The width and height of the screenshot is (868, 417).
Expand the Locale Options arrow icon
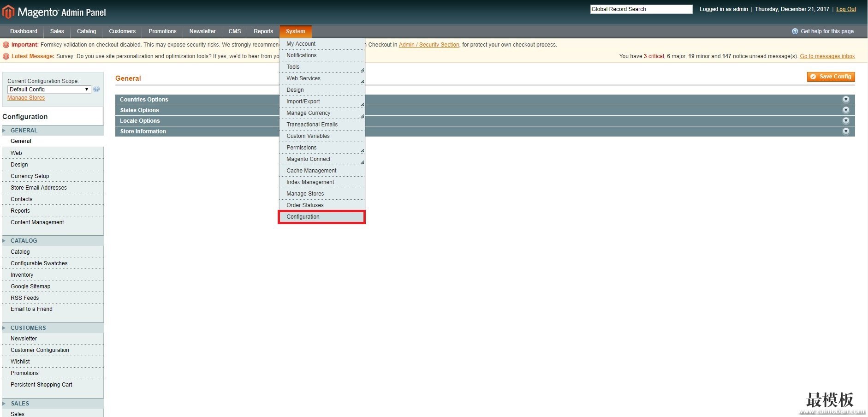tap(846, 121)
